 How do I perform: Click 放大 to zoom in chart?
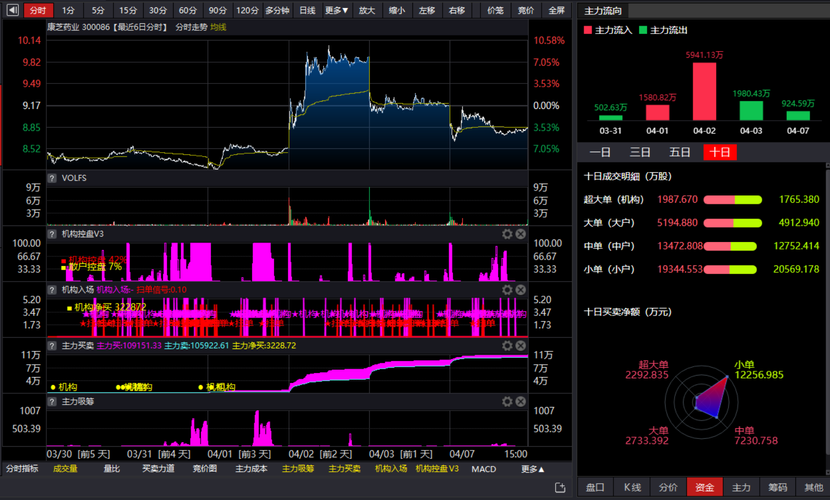[367, 10]
